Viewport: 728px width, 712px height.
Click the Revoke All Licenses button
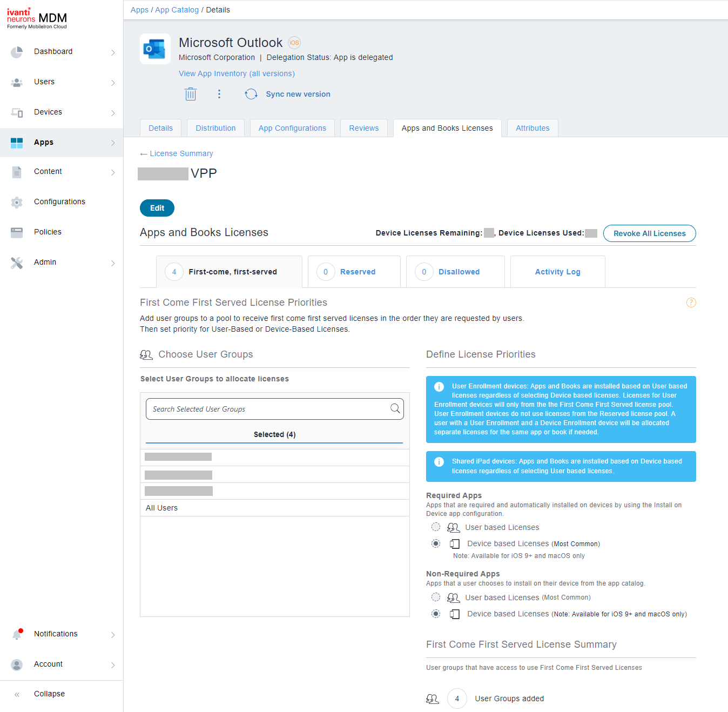[649, 233]
